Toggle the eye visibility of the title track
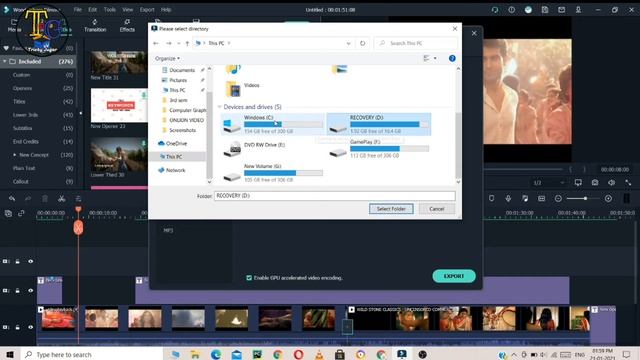The height and width of the screenshot is (360, 640). point(31,291)
